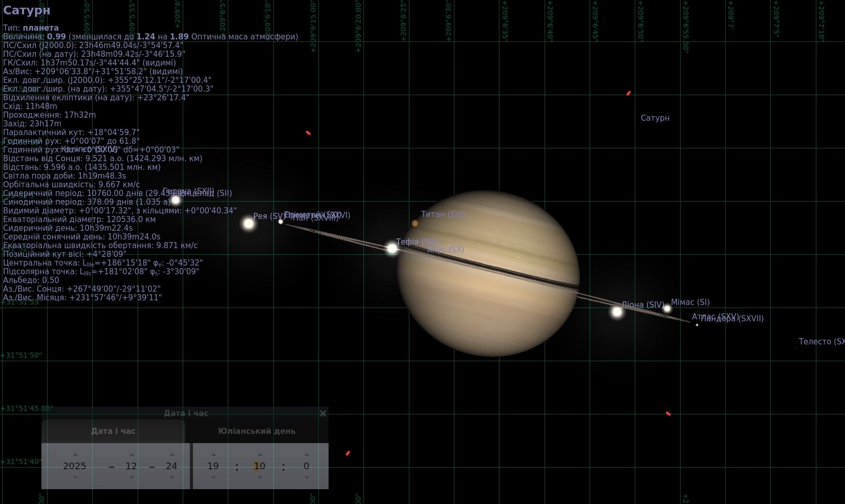Increase the year with its up arrow
This screenshot has height=504, width=845.
coord(75,454)
